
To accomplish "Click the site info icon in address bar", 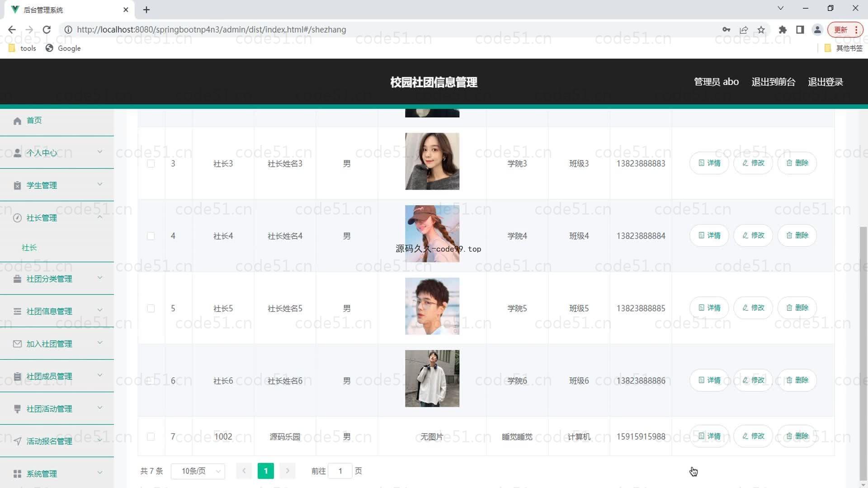I will (x=68, y=30).
